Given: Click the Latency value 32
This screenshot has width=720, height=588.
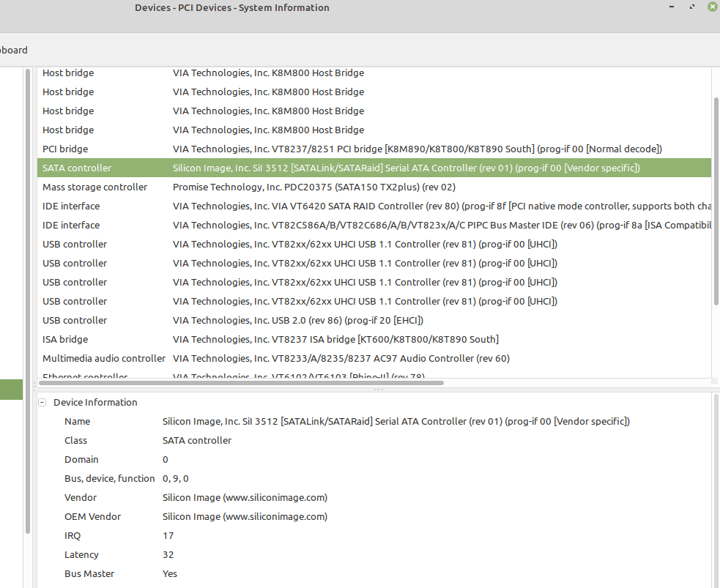Looking at the screenshot, I should click(x=168, y=555).
